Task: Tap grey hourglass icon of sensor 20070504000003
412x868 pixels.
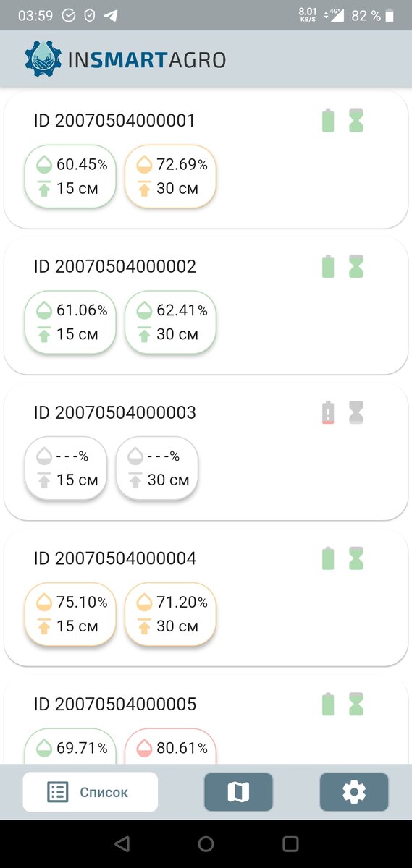Action: pos(356,412)
